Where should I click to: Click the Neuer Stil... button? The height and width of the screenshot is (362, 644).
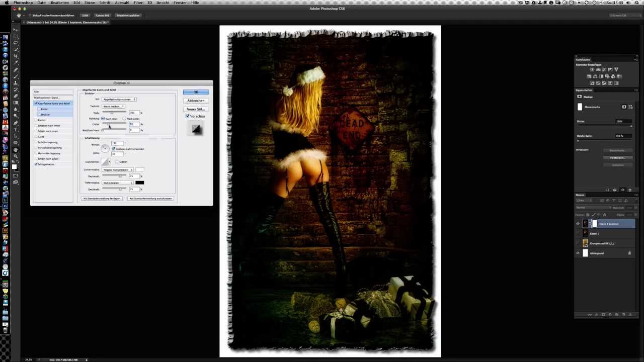[196, 109]
